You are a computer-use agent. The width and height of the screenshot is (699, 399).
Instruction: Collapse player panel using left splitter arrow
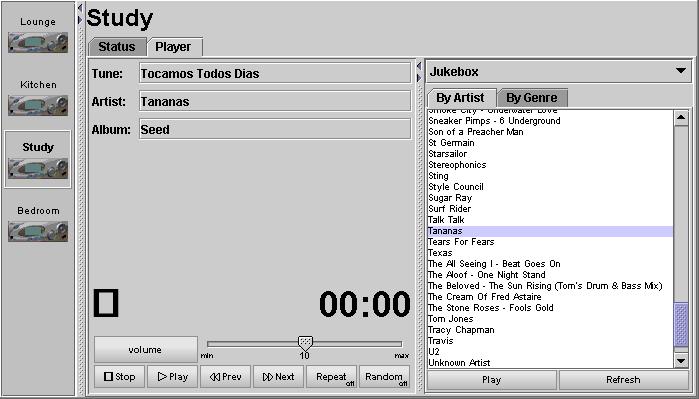tap(419, 66)
